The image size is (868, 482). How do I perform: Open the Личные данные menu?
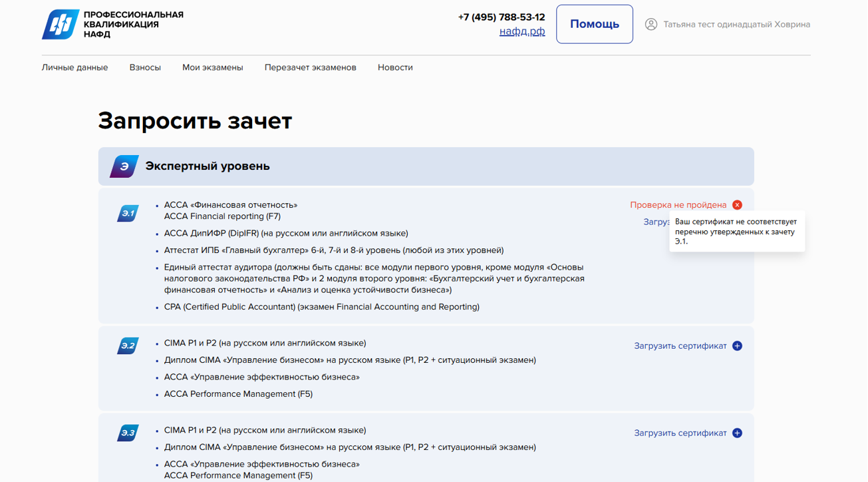[74, 67]
